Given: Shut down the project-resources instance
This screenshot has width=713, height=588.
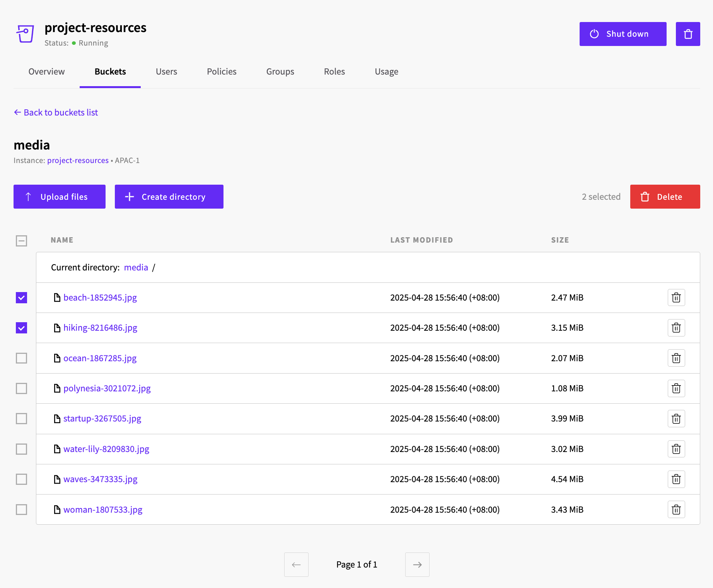Looking at the screenshot, I should click(623, 34).
